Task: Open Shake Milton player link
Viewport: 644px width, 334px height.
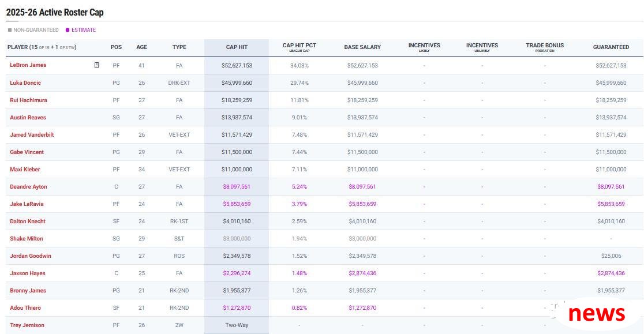Action: tap(27, 238)
